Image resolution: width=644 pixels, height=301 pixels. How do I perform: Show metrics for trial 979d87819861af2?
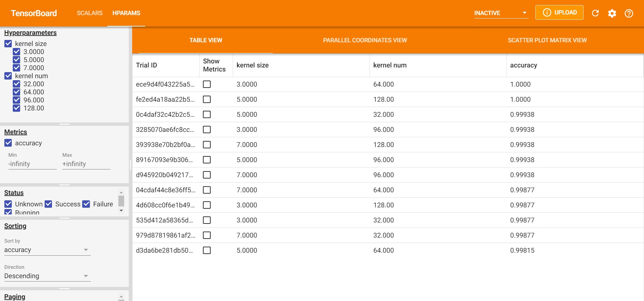coord(207,235)
